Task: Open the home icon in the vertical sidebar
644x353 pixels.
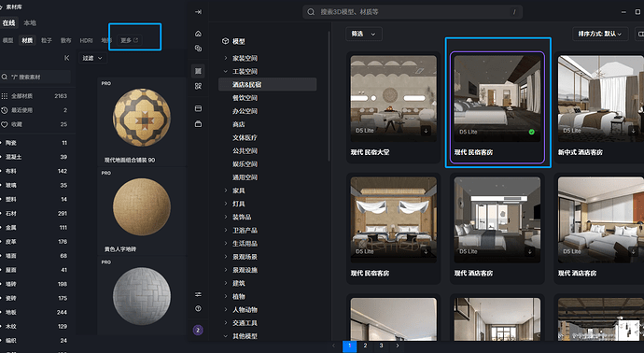Action: [x=198, y=34]
